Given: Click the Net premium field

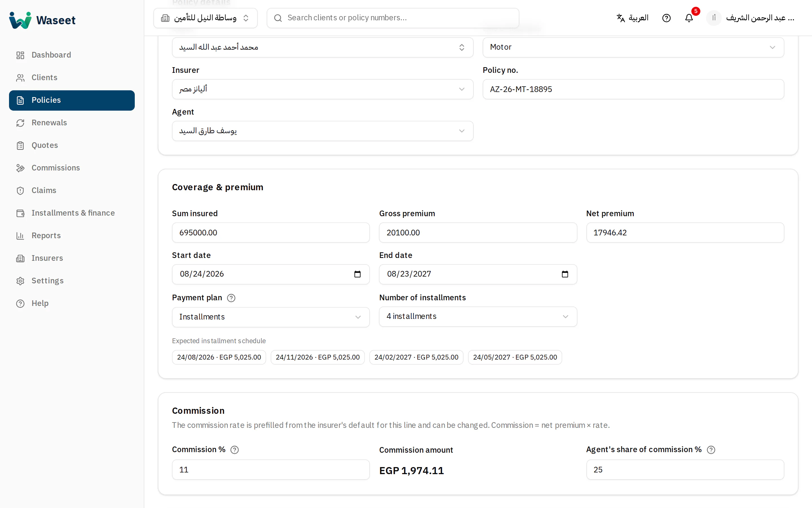Looking at the screenshot, I should (685, 233).
